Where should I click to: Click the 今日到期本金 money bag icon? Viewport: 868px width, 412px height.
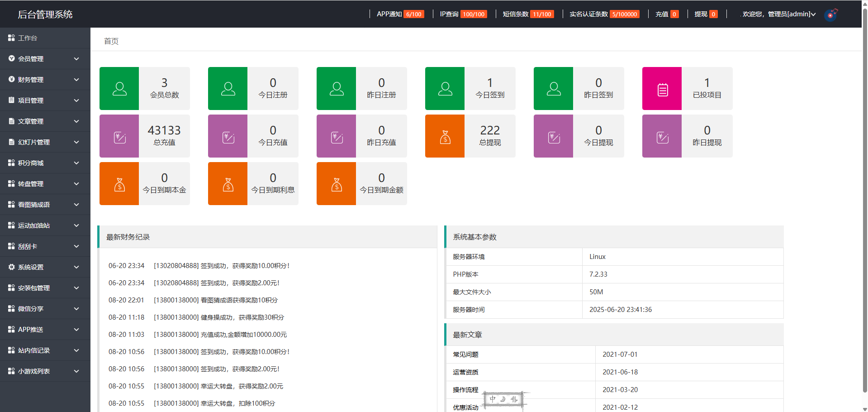[119, 184]
